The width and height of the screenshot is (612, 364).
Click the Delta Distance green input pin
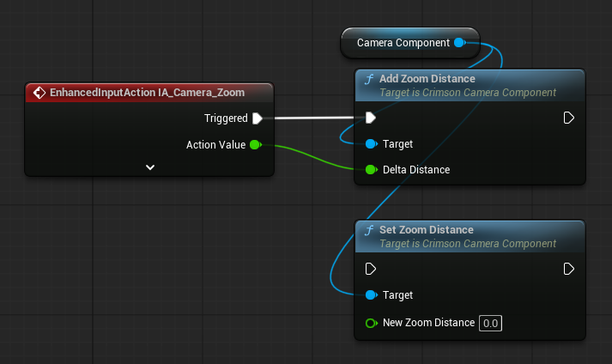click(371, 170)
